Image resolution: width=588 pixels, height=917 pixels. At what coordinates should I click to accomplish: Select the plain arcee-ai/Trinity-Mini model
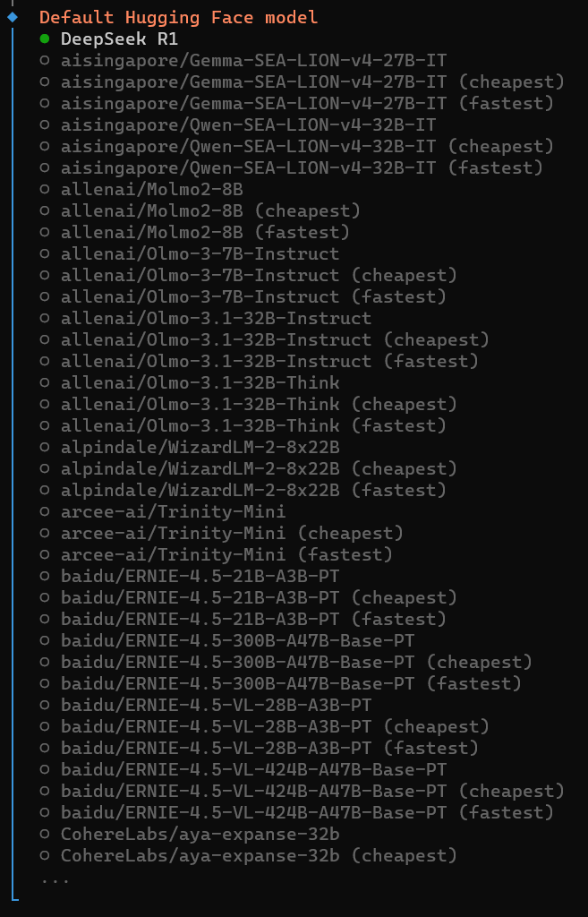173,512
